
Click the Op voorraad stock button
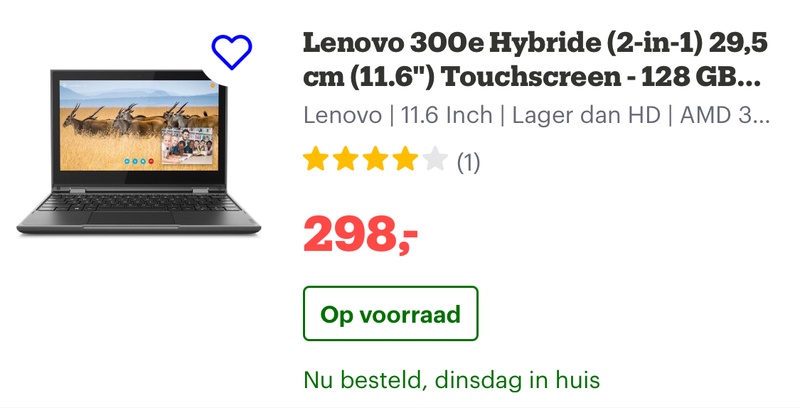click(390, 314)
